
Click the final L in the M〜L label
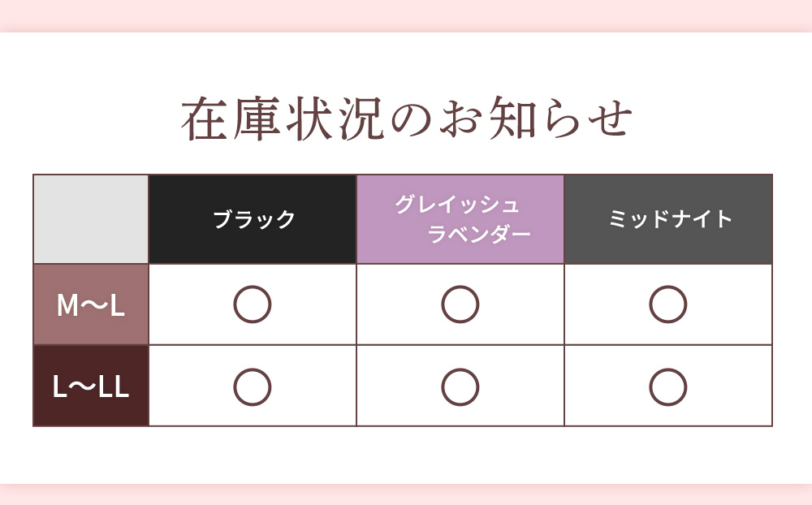click(x=118, y=305)
